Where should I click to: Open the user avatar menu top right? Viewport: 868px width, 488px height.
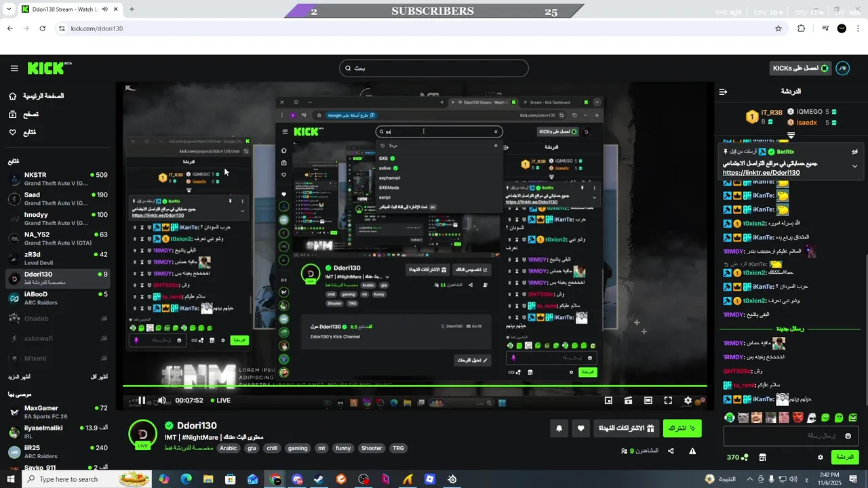tap(842, 68)
